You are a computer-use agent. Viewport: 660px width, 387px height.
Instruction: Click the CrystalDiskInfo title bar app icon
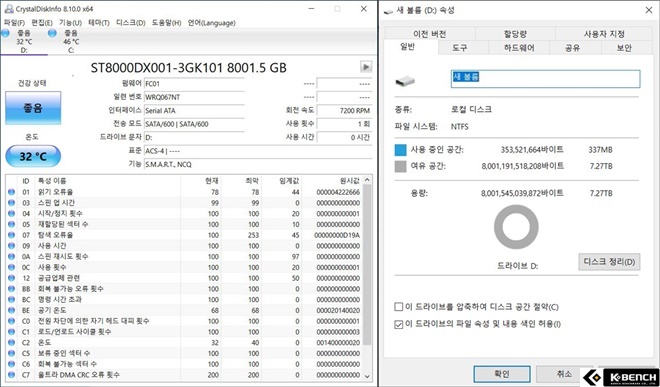pos(8,9)
